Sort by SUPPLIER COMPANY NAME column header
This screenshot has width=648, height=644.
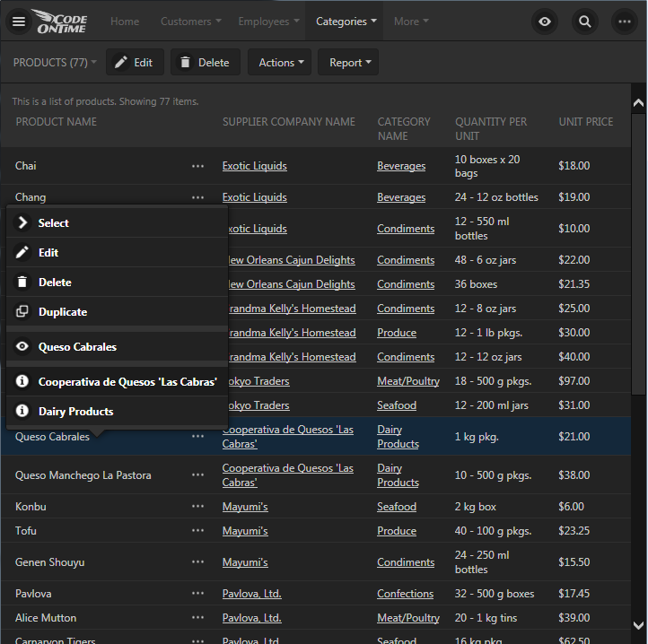289,122
